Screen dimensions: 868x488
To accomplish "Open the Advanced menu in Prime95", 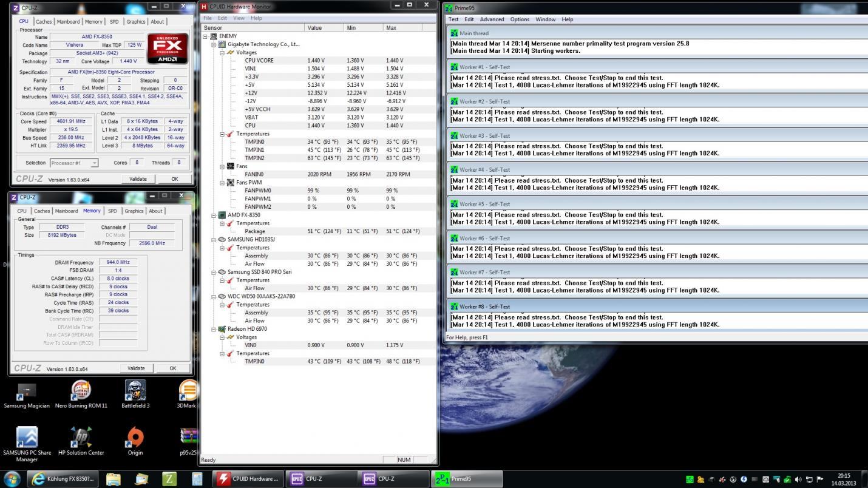I will (492, 19).
